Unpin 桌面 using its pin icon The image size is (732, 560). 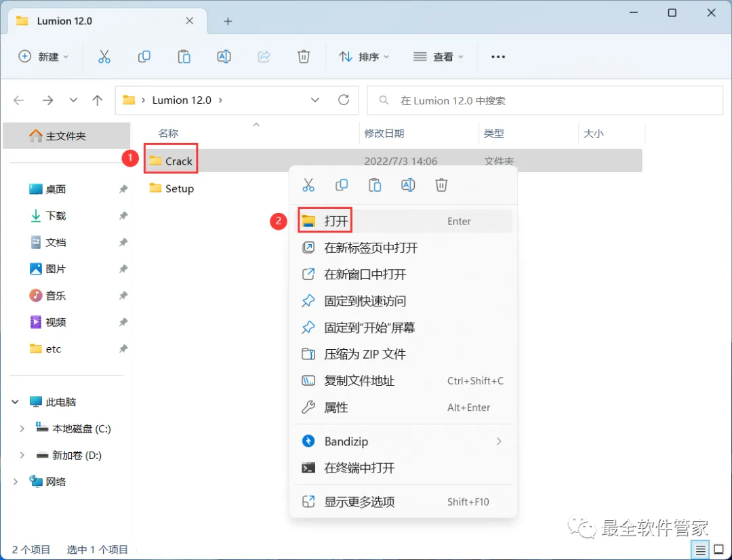point(123,189)
